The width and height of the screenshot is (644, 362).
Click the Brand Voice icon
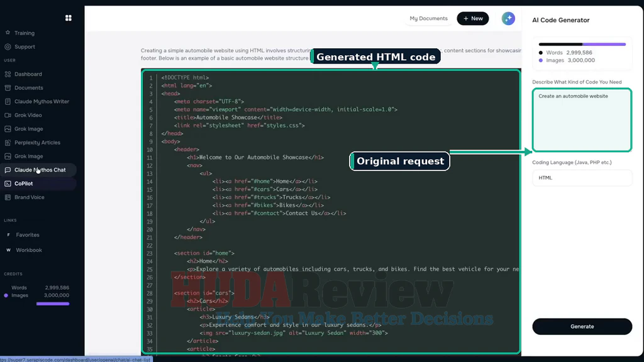[x=8, y=197]
